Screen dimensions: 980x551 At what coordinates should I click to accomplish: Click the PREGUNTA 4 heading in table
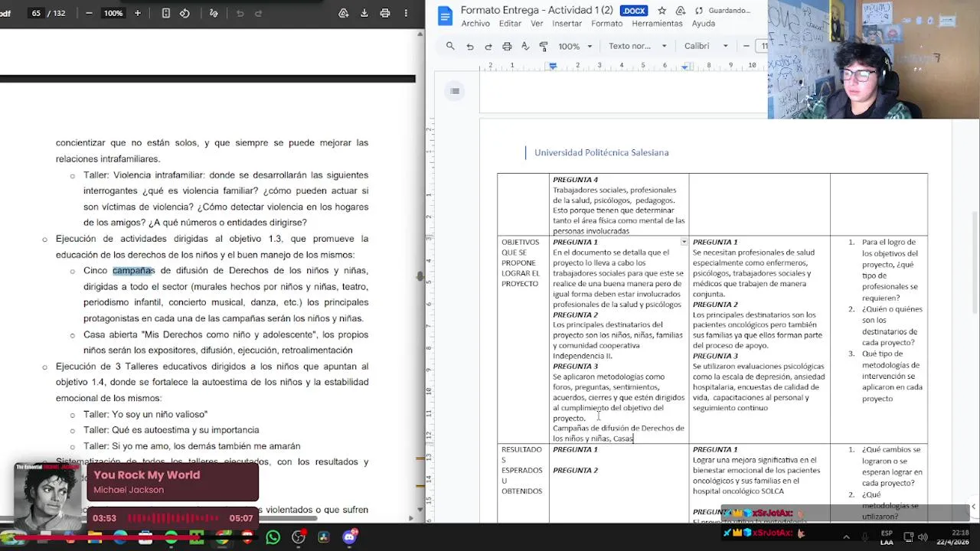click(x=575, y=180)
